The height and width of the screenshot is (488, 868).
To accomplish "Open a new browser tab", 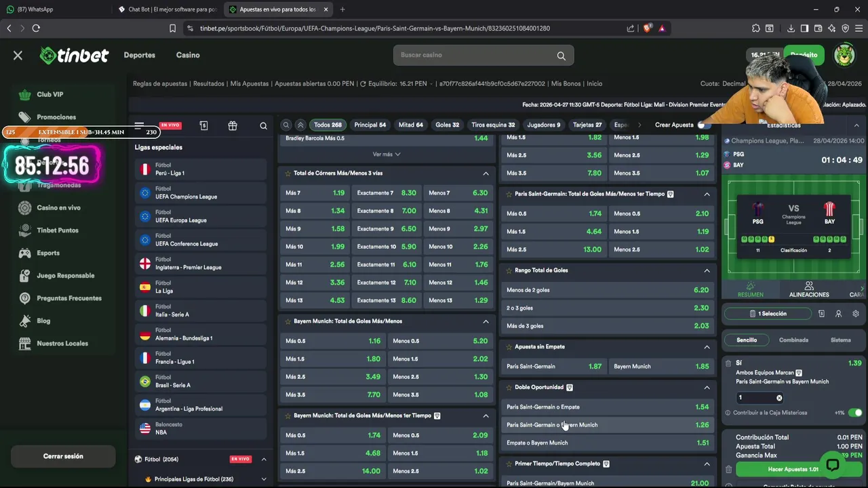I will click(x=342, y=9).
